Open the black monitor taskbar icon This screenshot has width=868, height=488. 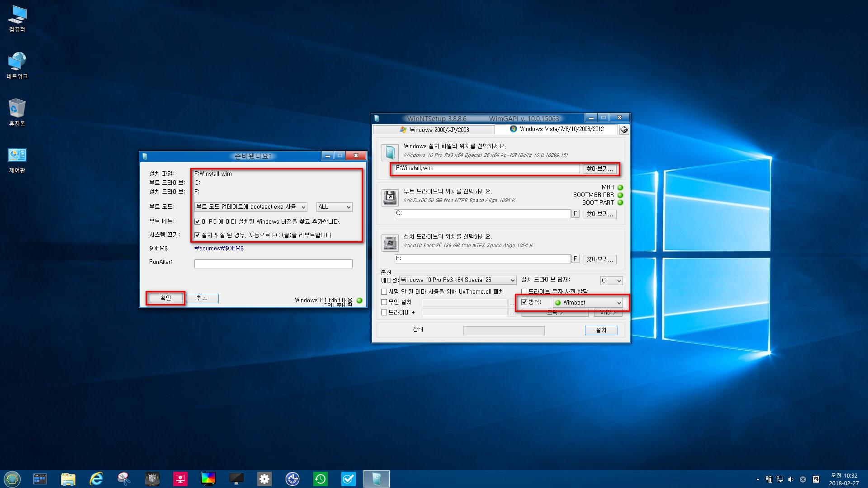click(236, 479)
